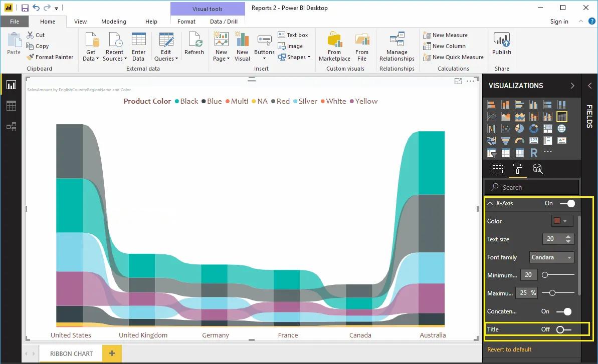Screen dimensions: 598x364
Task: Increase the Text size stepper
Action: (x=568, y=237)
